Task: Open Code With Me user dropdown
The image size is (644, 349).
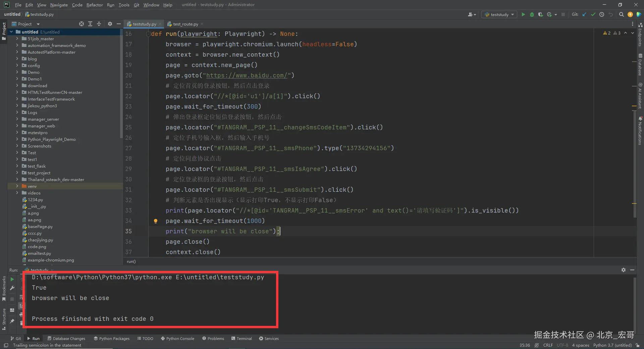Action: [472, 14]
